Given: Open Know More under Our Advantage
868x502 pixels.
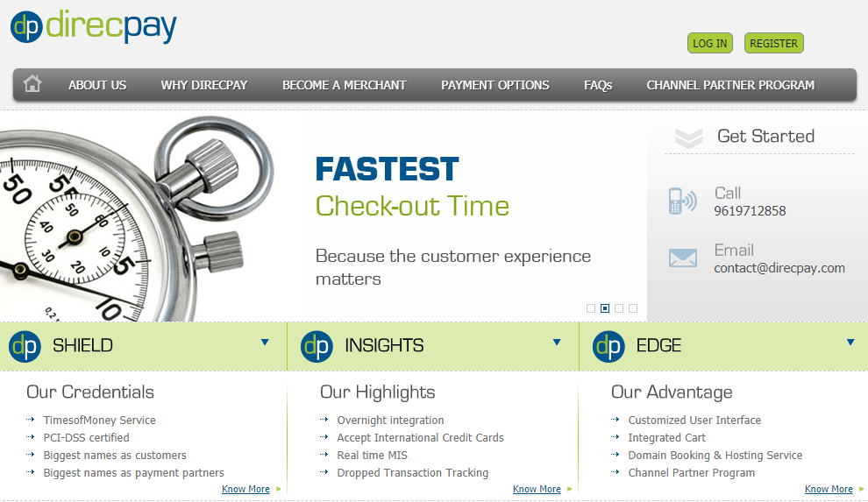Looking at the screenshot, I should (829, 489).
